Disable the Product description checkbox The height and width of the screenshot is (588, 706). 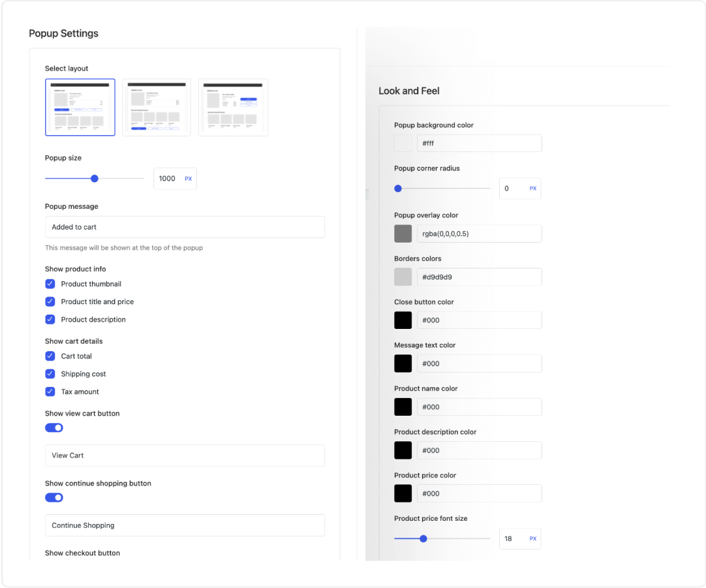50,319
